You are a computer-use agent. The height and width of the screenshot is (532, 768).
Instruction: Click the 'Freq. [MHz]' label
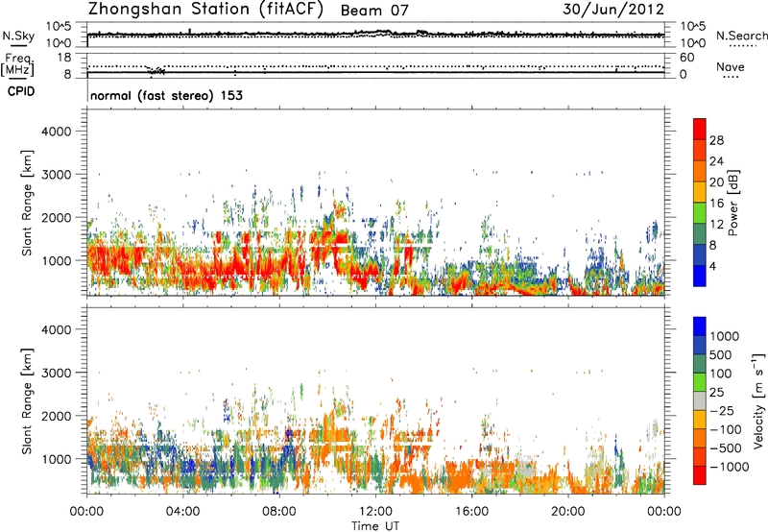17,64
